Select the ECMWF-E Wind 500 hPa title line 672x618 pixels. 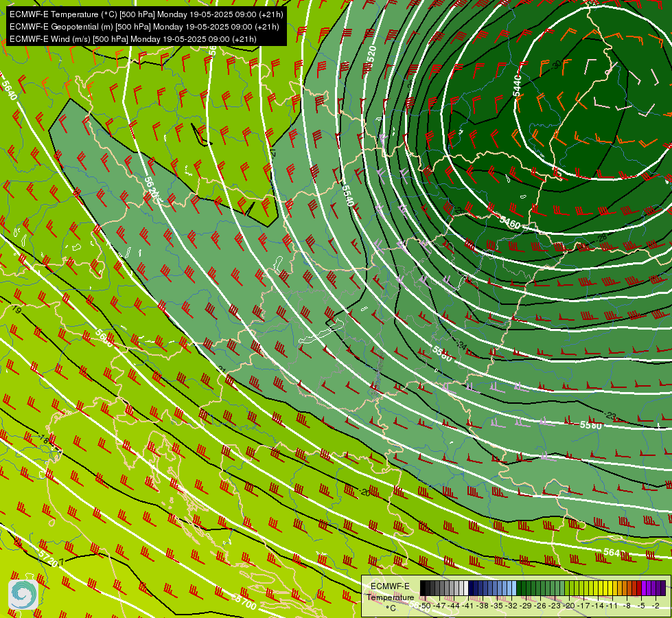(x=133, y=39)
